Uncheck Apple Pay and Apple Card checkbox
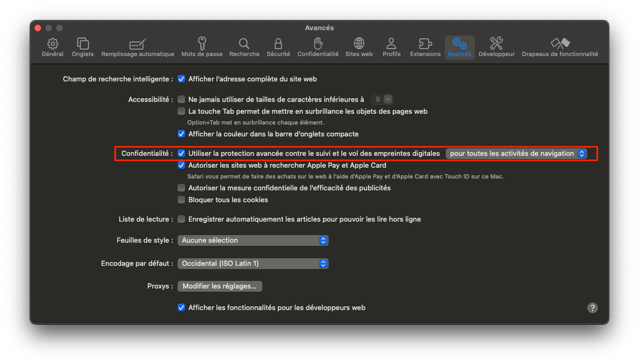The width and height of the screenshot is (639, 364). coord(181,166)
